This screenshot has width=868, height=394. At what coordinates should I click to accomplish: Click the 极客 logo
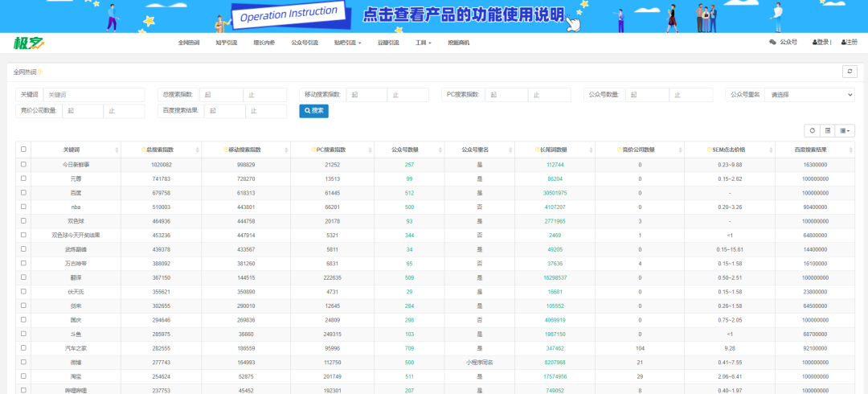(30, 43)
